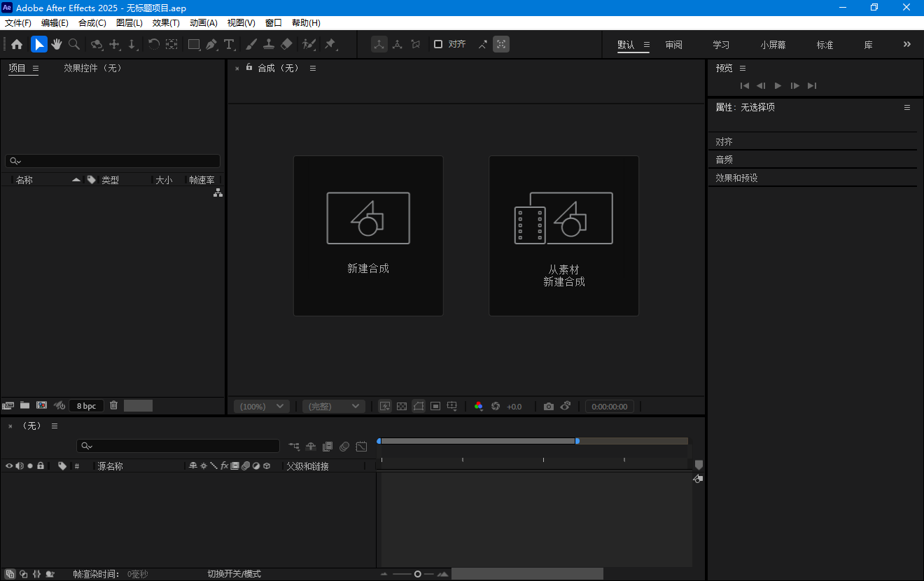Select the Hand tool
The width and height of the screenshot is (924, 581).
(56, 44)
